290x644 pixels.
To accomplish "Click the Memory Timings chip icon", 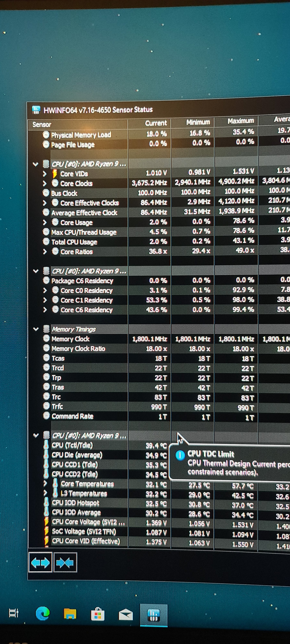I will click(46, 329).
